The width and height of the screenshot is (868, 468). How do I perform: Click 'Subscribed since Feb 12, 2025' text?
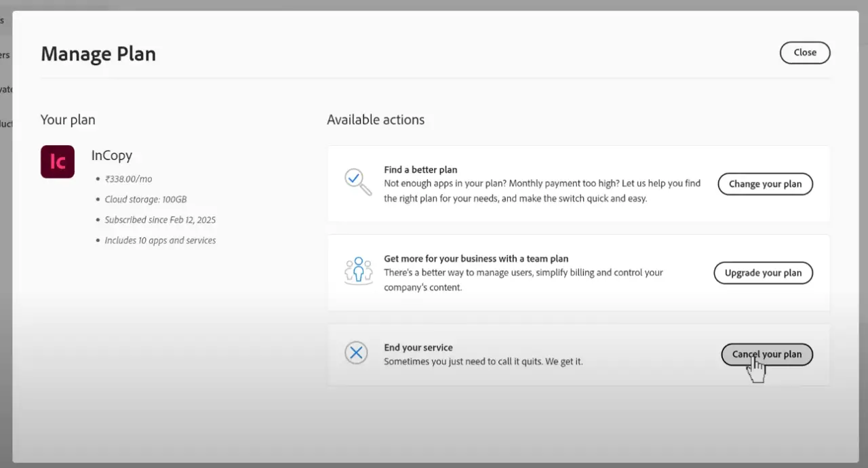(x=160, y=220)
